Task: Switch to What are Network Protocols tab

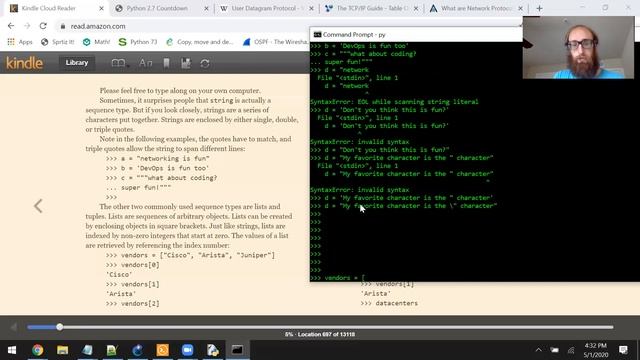Action: click(475, 8)
